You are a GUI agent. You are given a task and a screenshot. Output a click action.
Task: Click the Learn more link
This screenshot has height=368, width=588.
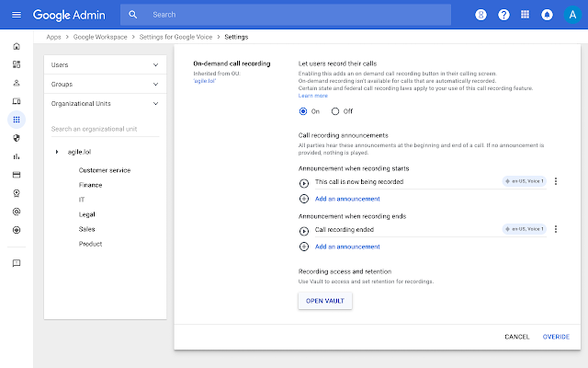pyautogui.click(x=313, y=96)
